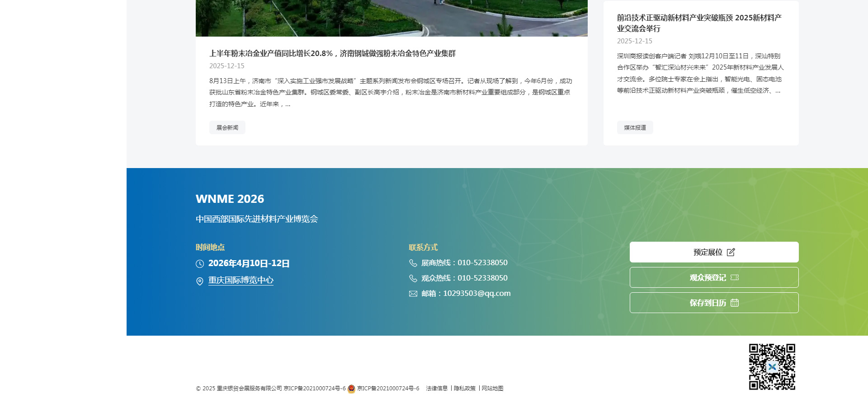Screen dimensions: 868x398
Task: Open the 前沿技术 new materials article title
Action: click(699, 23)
